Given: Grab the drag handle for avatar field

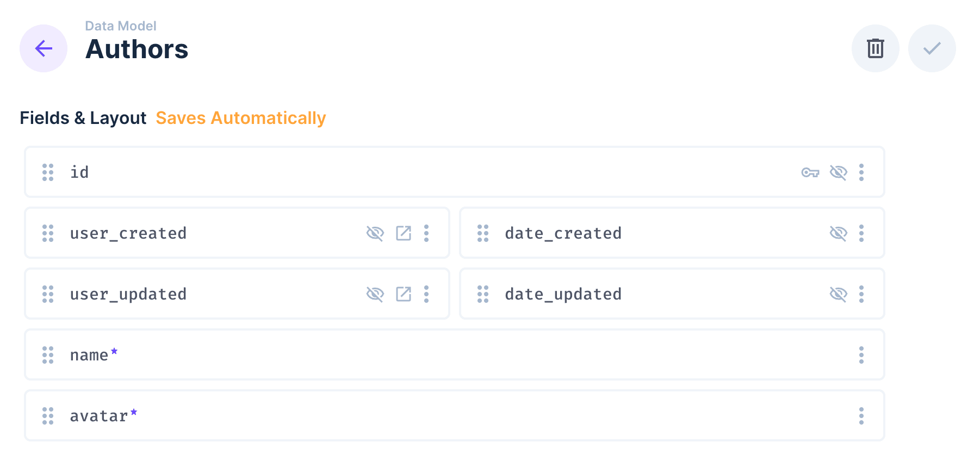Looking at the screenshot, I should click(48, 416).
